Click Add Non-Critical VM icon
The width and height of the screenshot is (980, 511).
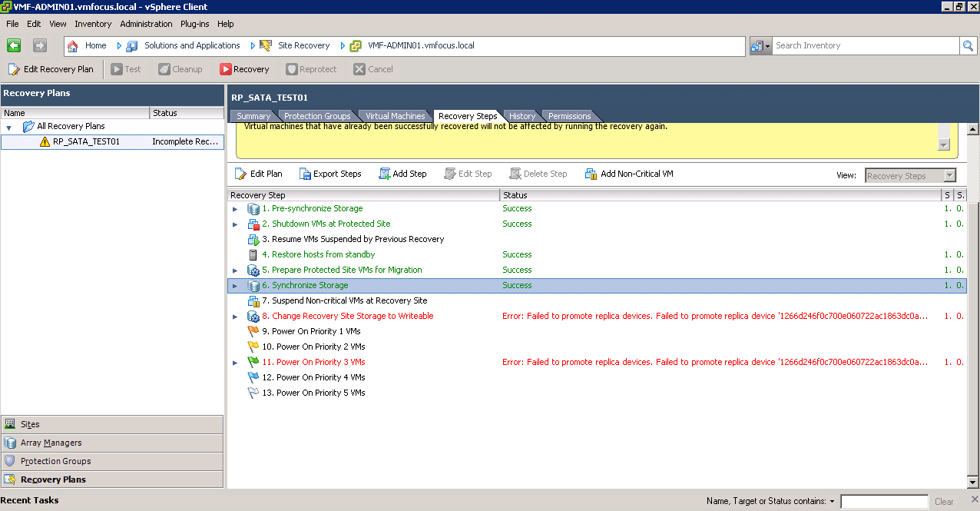pos(591,174)
